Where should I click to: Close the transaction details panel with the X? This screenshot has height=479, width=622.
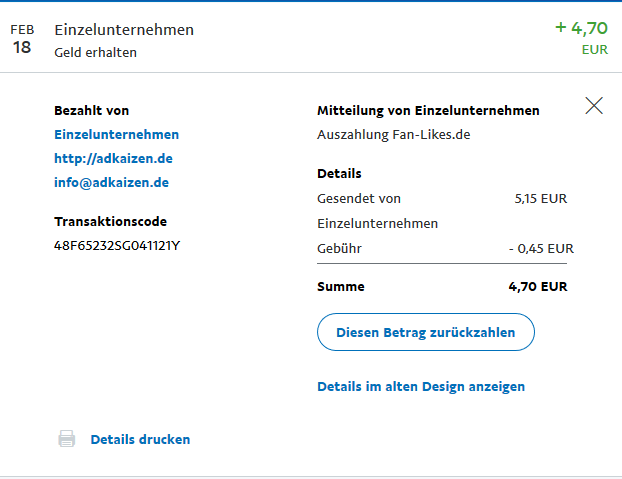pos(594,106)
